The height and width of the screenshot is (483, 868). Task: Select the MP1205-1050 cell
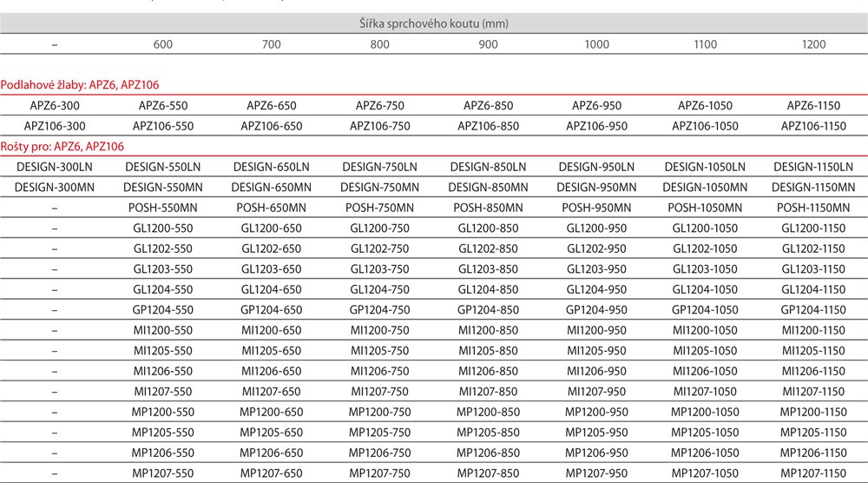point(705,433)
